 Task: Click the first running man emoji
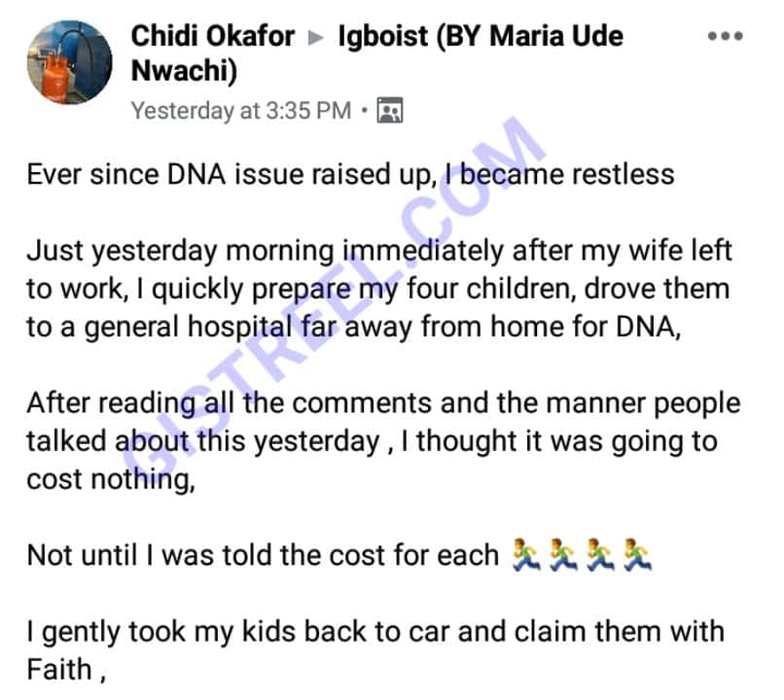click(526, 555)
